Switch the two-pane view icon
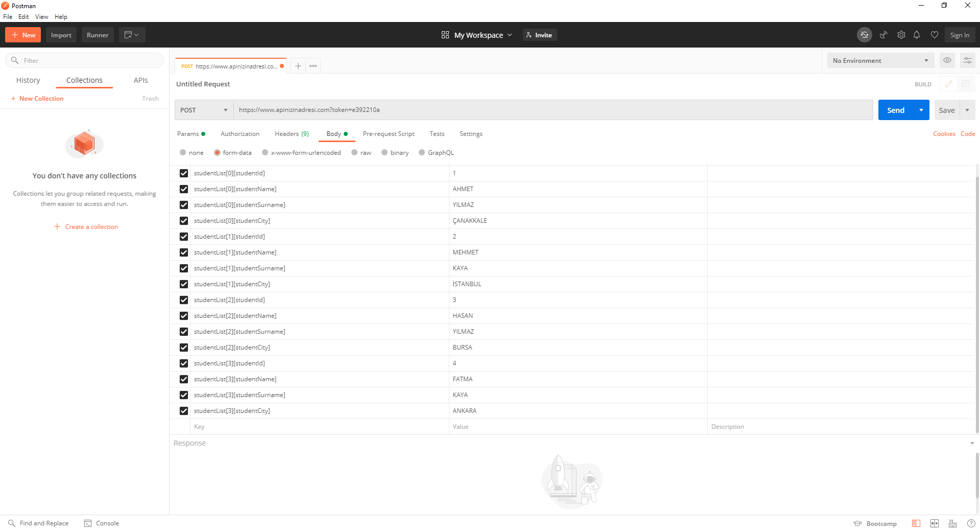The image size is (980, 531). point(935,523)
